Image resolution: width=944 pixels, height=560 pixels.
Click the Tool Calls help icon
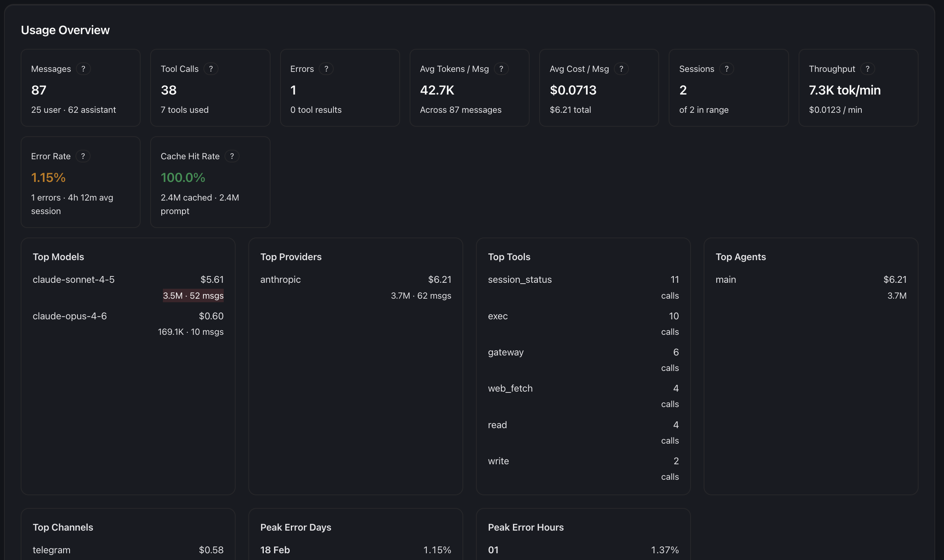tap(211, 69)
